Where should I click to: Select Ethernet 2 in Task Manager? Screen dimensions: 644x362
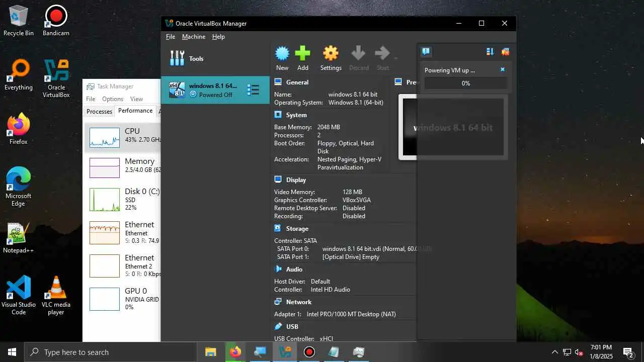123,265
